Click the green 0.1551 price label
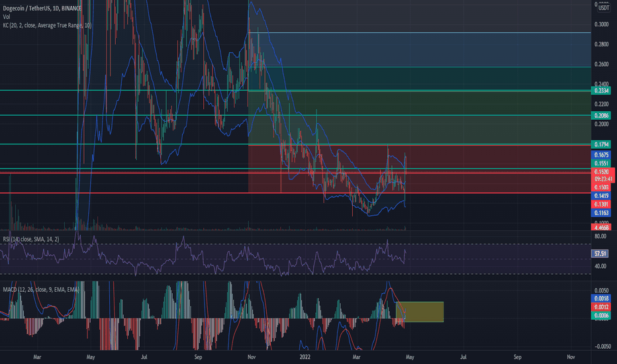 tap(601, 163)
